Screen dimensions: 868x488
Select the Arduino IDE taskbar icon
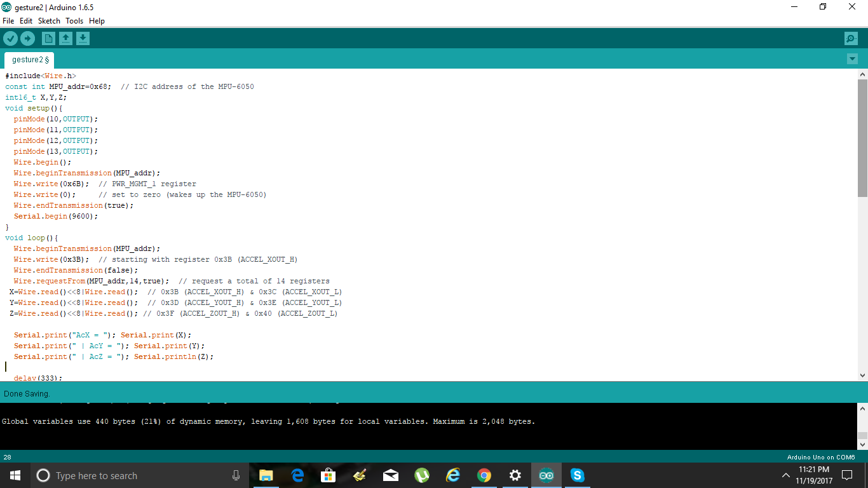[546, 475]
